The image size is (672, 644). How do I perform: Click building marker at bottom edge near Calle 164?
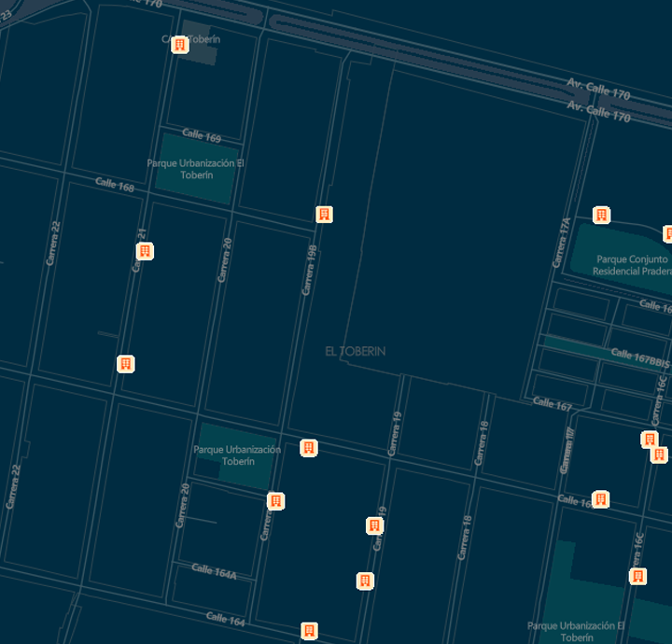coord(309,631)
